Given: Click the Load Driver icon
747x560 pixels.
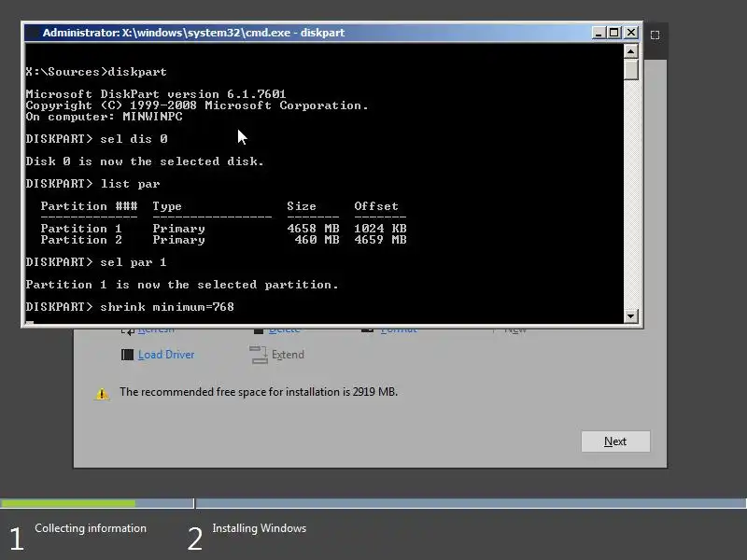Looking at the screenshot, I should click(x=127, y=355).
